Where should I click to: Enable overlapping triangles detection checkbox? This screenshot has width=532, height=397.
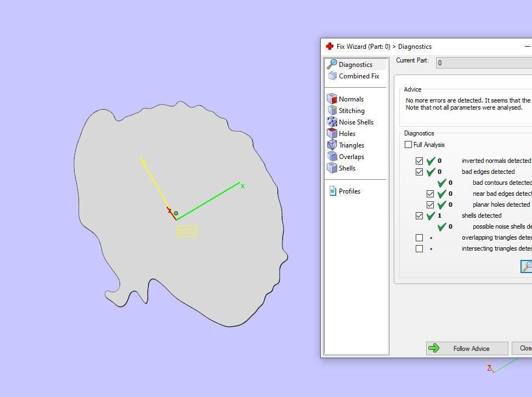coord(420,237)
